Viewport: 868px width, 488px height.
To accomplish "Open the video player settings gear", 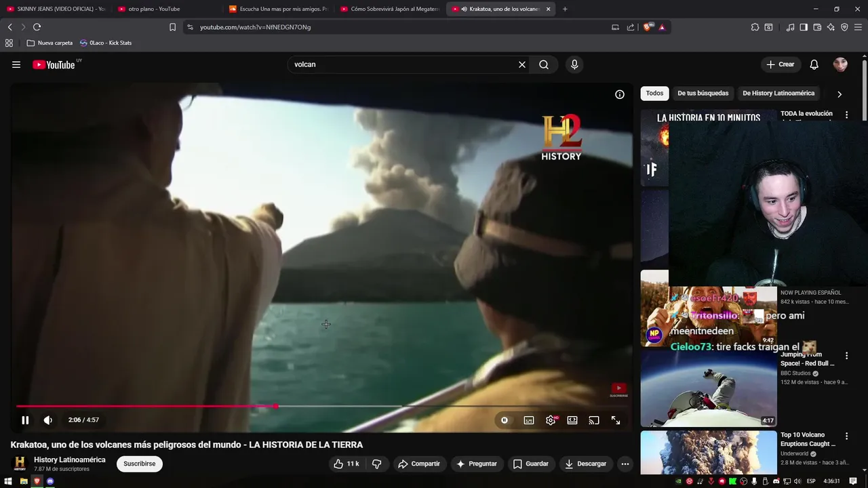I will point(551,420).
